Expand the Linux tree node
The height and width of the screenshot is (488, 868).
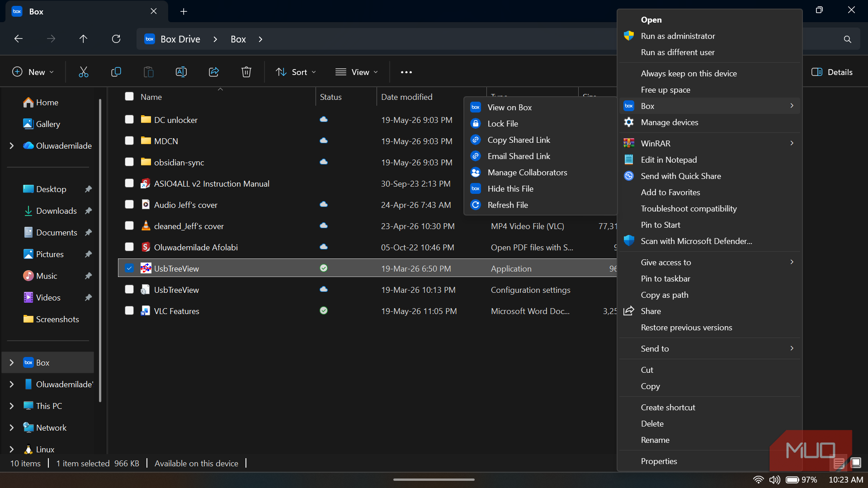12,449
